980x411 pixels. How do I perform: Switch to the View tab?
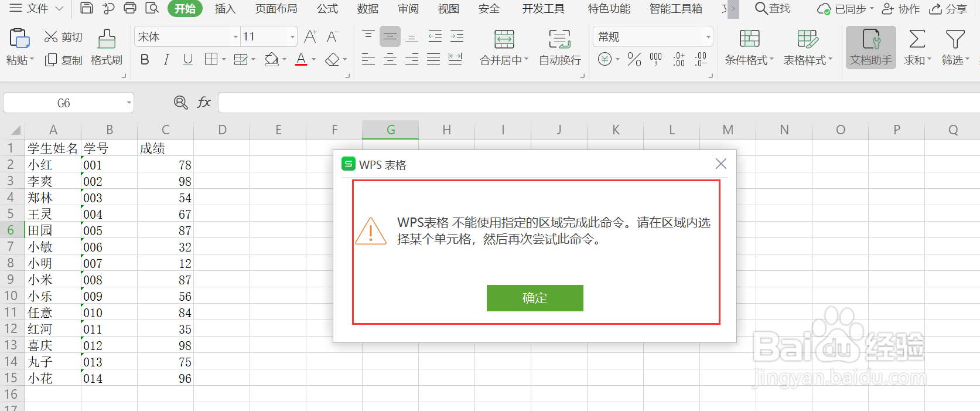coord(449,9)
